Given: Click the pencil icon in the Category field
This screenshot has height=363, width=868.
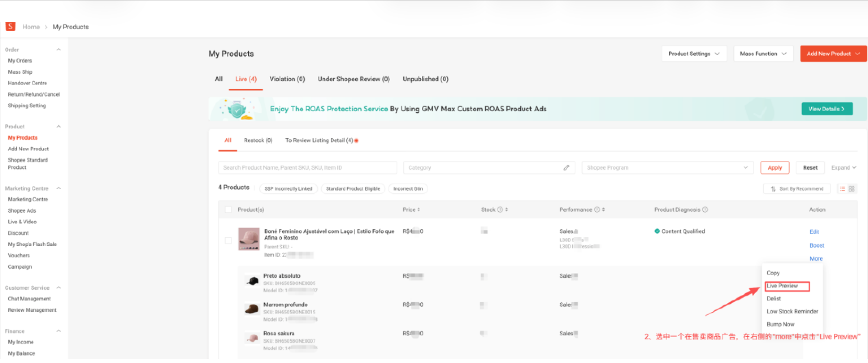Looking at the screenshot, I should 566,167.
